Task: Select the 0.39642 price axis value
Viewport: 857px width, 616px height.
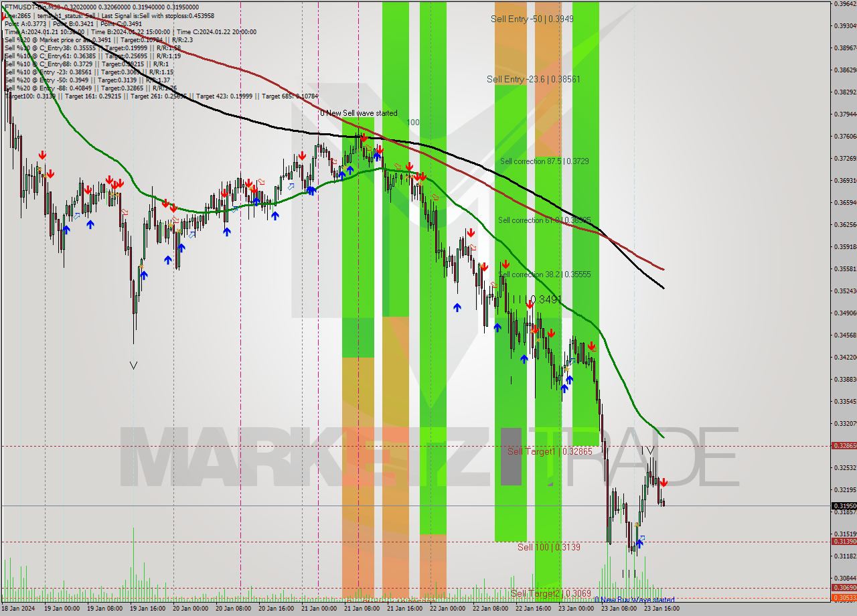Action: tap(844, 4)
